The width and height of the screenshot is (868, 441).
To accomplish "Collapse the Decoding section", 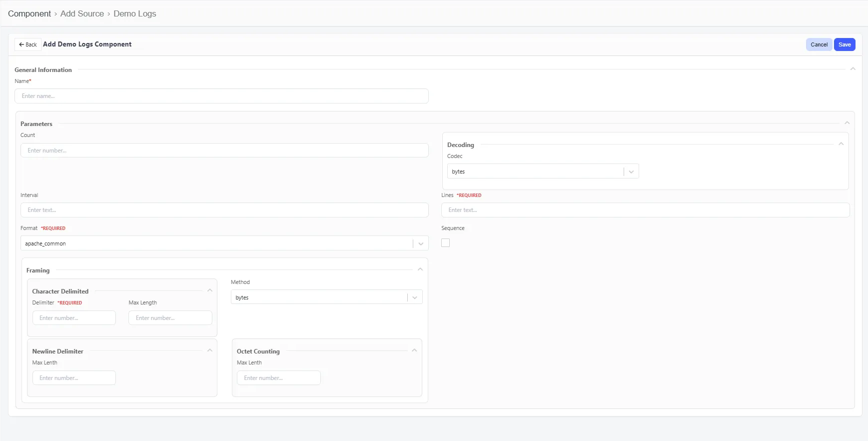I will (x=841, y=144).
